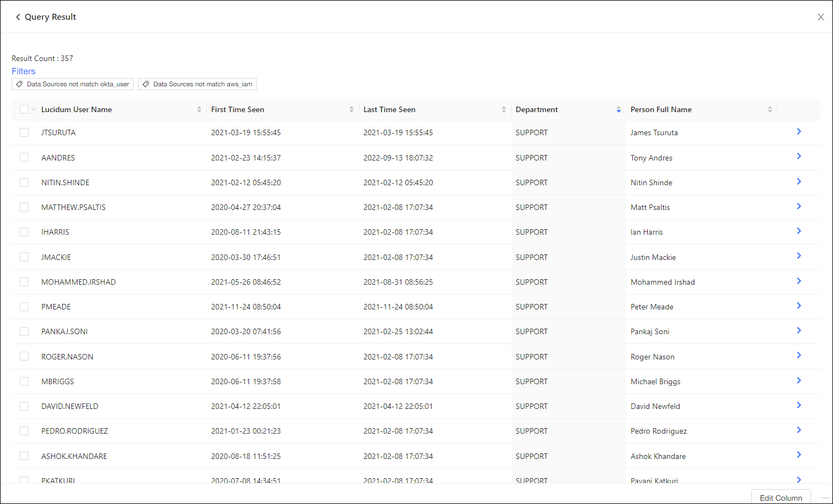Screen dimensions: 833x504
Task: Select checkbox for MATTHEW.PSALTIS row
Action: coord(24,207)
